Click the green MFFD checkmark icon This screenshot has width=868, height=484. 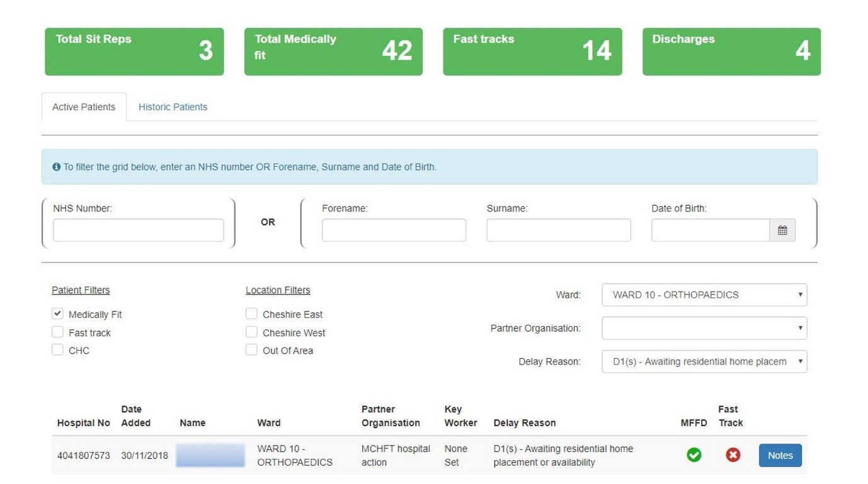point(694,455)
